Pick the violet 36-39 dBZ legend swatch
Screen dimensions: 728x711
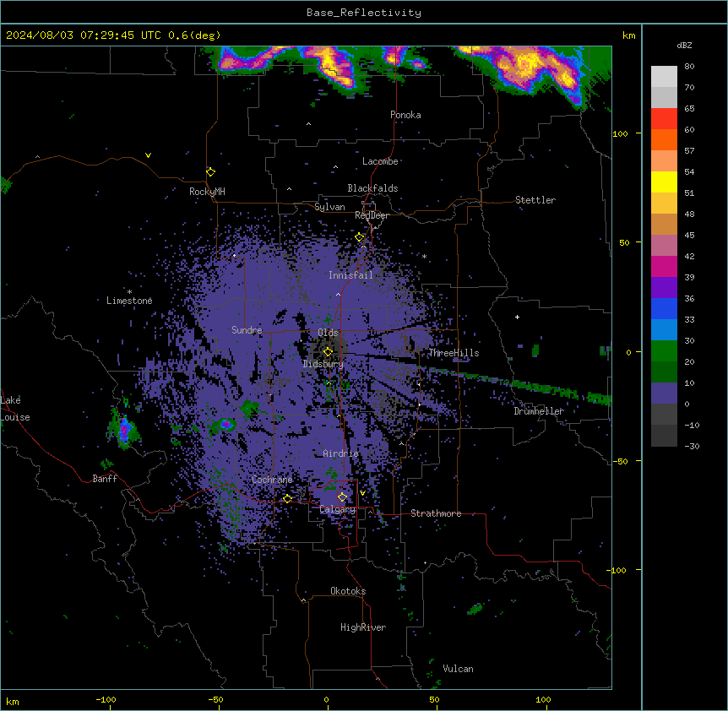click(664, 288)
